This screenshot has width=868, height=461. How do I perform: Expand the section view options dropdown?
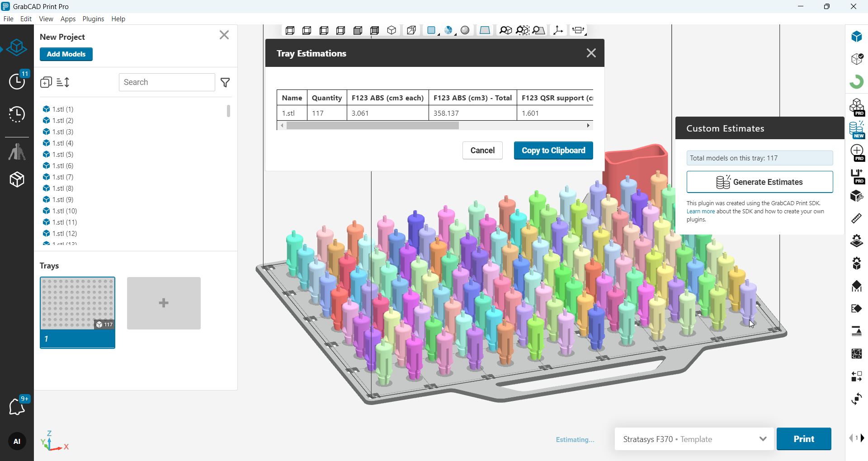[579, 30]
